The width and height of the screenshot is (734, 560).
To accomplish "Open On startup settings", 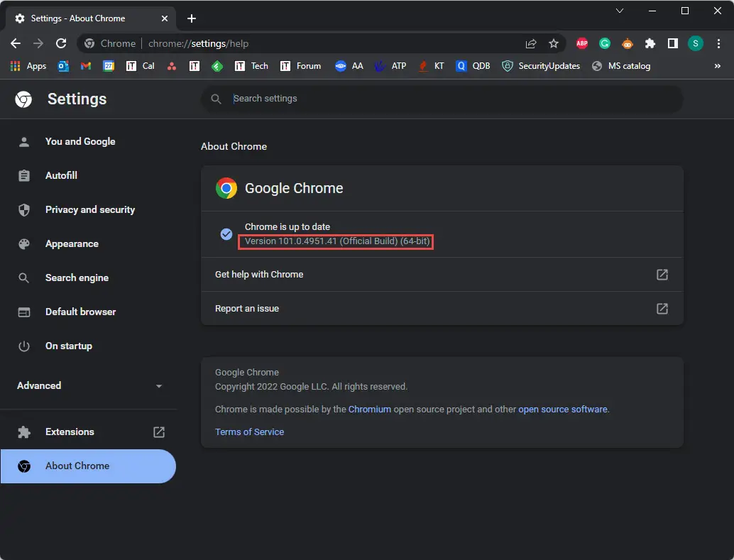I will point(69,346).
